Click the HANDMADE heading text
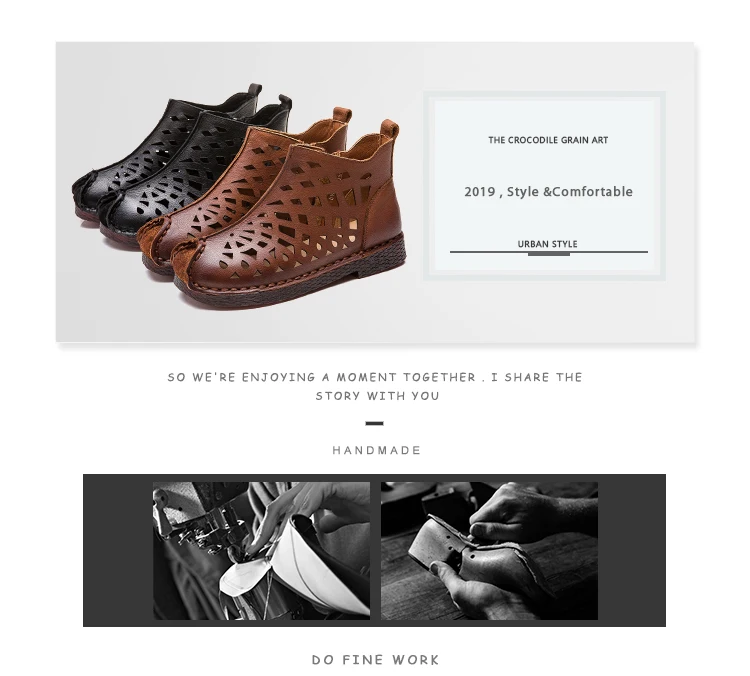Viewport: 750px width, 676px height. 376,450
